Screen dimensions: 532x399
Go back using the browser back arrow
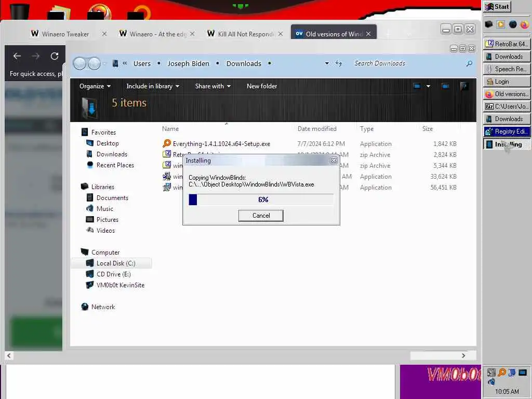point(17,56)
